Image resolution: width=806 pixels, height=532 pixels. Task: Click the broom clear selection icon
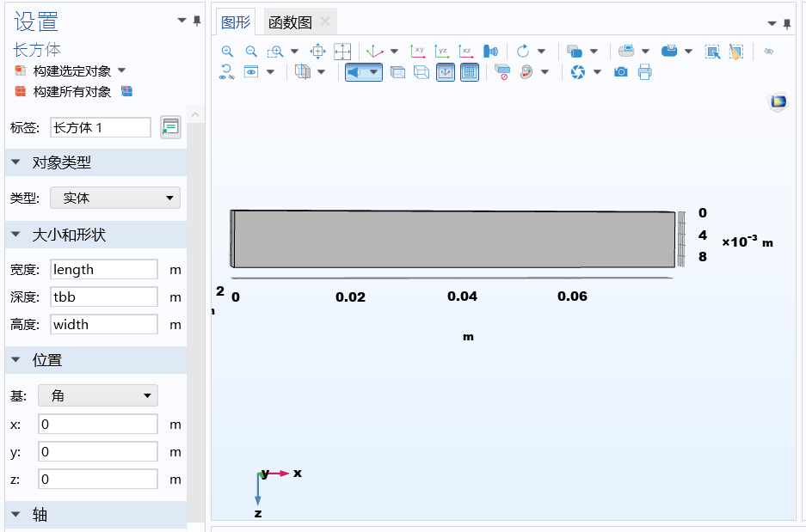point(736,52)
